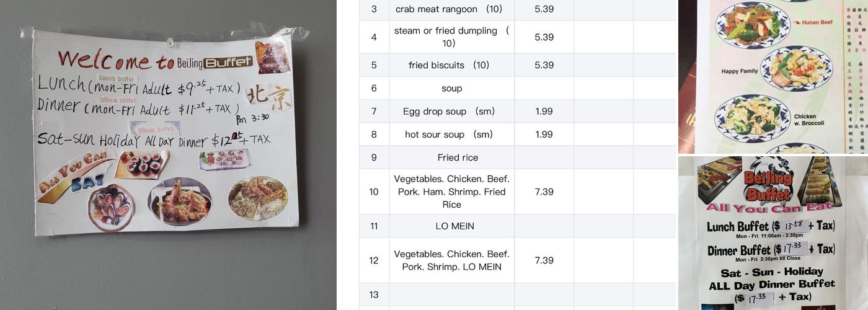Select the Egg drop soup (sm) cell

point(451,112)
